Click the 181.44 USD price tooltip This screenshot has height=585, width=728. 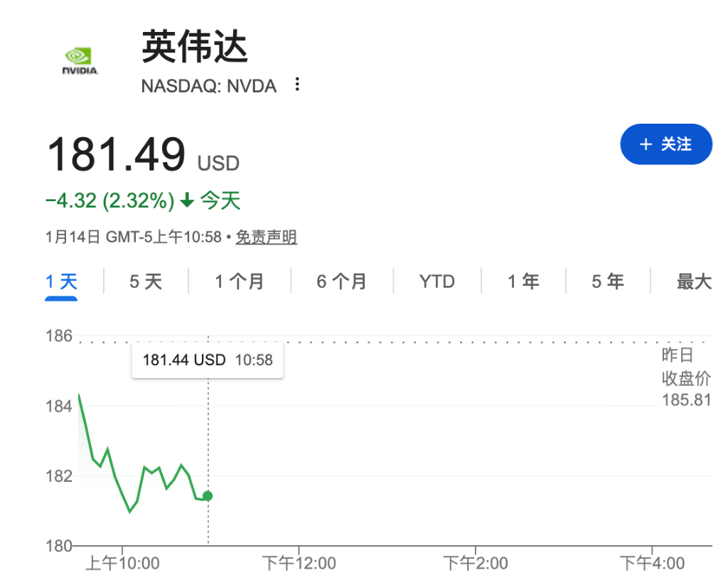coord(207,360)
